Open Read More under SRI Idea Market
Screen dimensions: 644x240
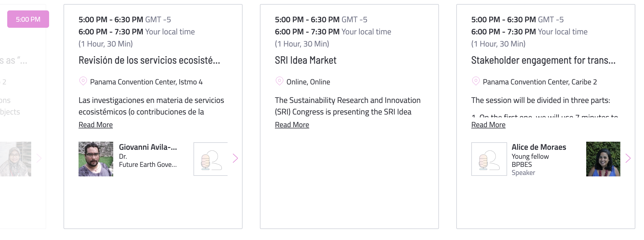[x=292, y=125]
